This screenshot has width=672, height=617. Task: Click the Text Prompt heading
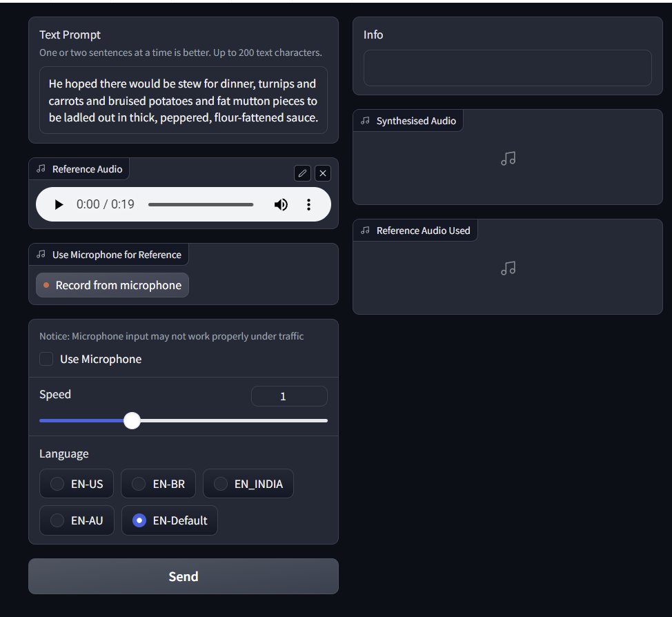tap(70, 35)
